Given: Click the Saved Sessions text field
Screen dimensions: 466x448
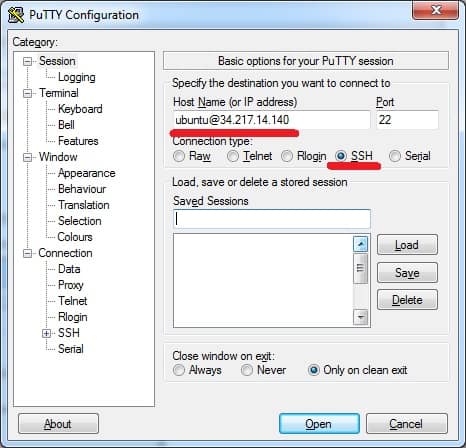Looking at the screenshot, I should 272,219.
